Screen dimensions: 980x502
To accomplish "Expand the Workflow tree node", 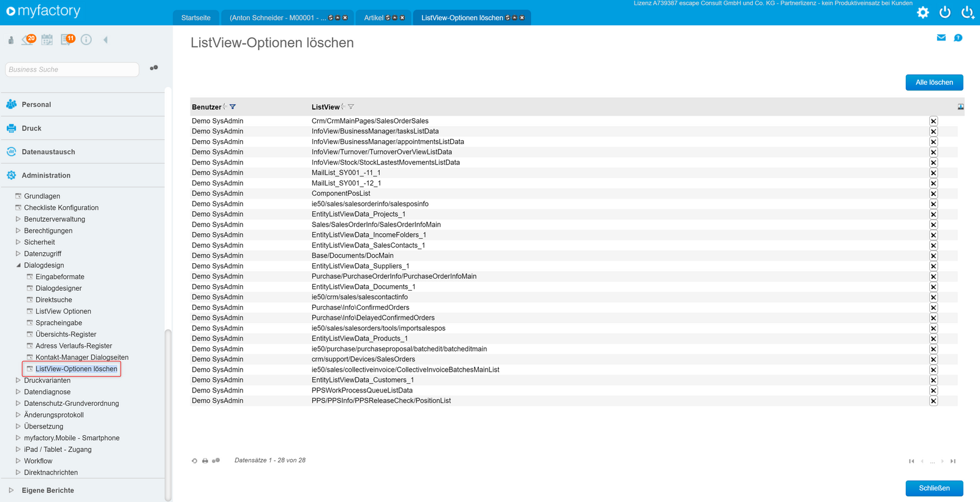I will pos(18,462).
